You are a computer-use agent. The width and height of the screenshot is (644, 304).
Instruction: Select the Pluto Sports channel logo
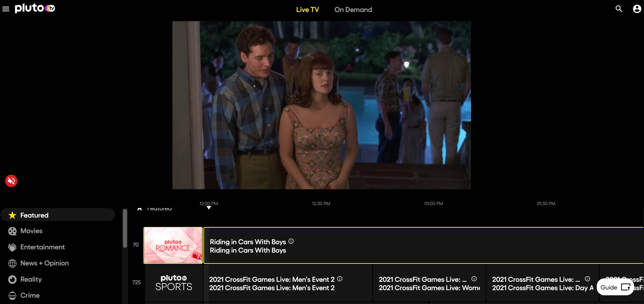pos(174,283)
